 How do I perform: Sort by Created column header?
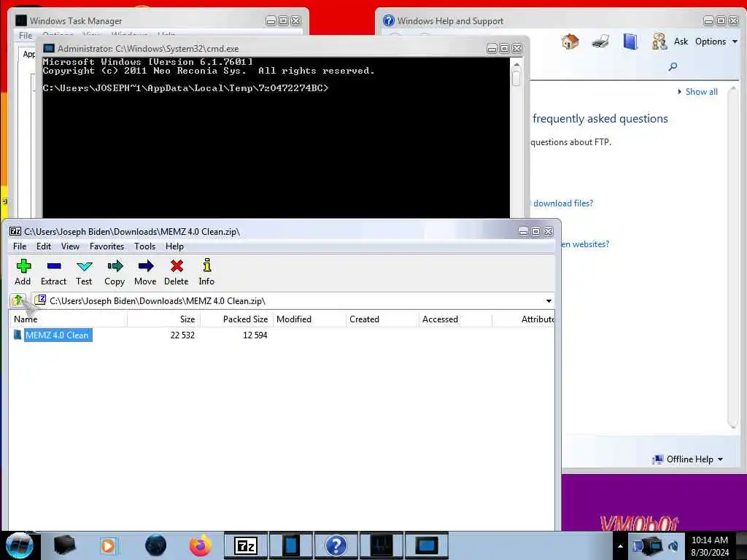[x=382, y=319]
